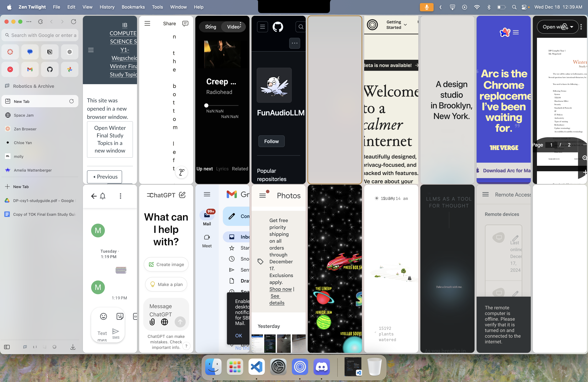Switch to the globe workspace icon
588x382 pixels.
point(54,347)
